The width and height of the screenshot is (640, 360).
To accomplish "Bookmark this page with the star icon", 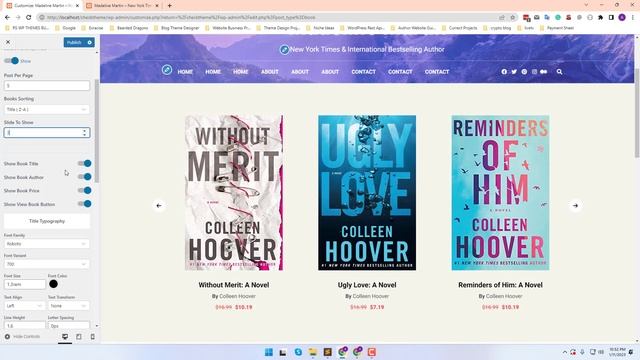I will (513, 18).
